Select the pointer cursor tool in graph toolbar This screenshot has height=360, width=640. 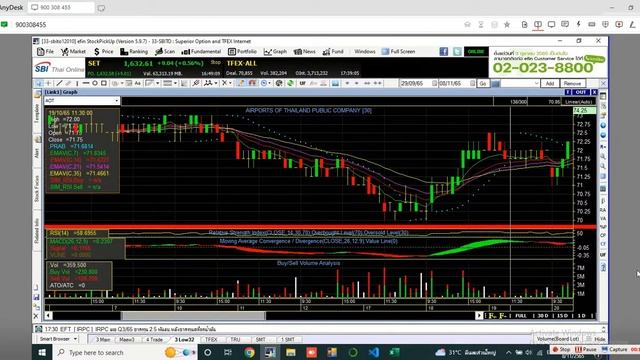[x=39, y=83]
